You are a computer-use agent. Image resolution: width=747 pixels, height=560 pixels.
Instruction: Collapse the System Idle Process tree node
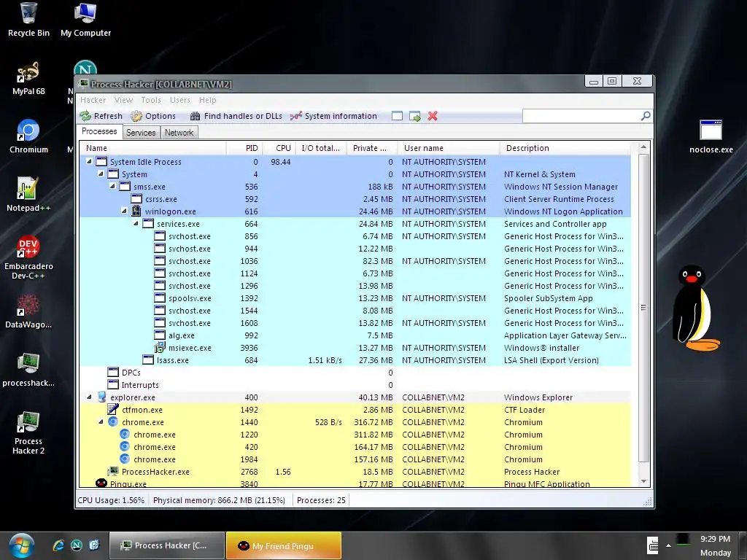[x=90, y=161]
